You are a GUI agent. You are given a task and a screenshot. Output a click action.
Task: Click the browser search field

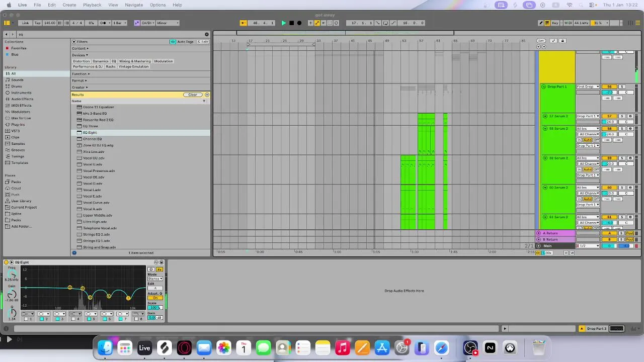pos(111,34)
